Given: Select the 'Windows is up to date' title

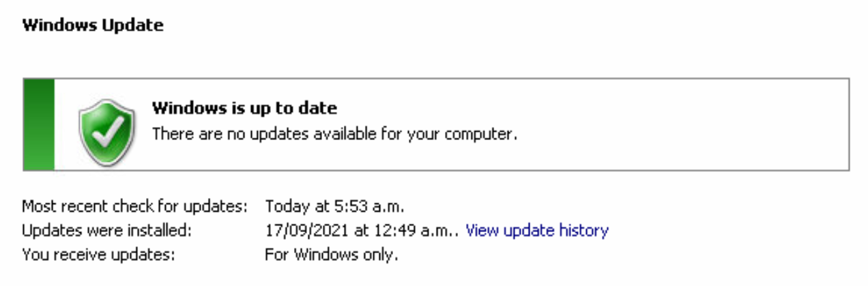Looking at the screenshot, I should (244, 108).
